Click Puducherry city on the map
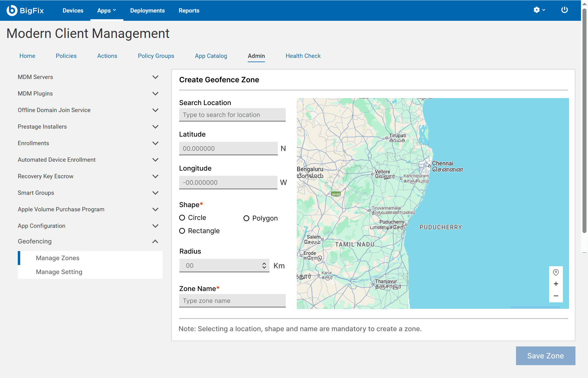The width and height of the screenshot is (588, 378). 392,222
